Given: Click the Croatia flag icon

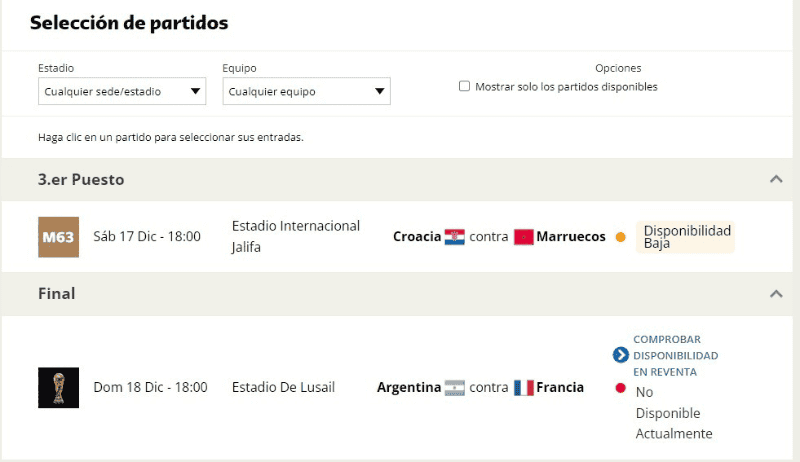Looking at the screenshot, I should tap(455, 237).
